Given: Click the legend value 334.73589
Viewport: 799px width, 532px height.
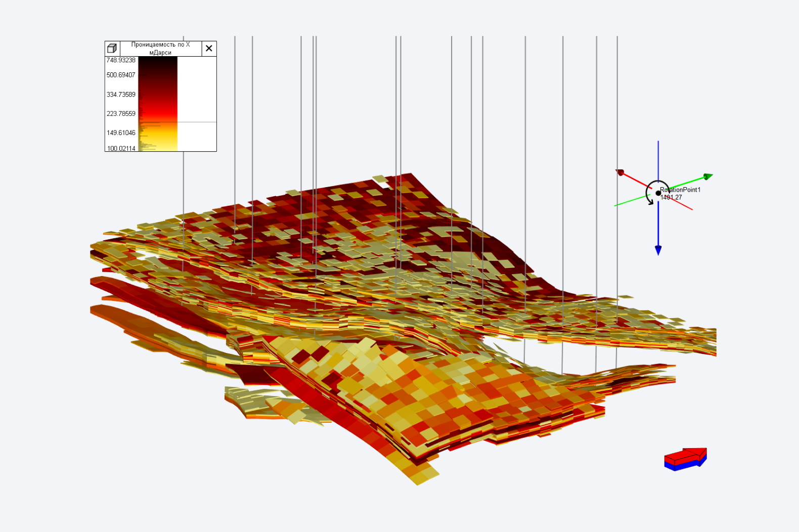Looking at the screenshot, I should [121, 95].
